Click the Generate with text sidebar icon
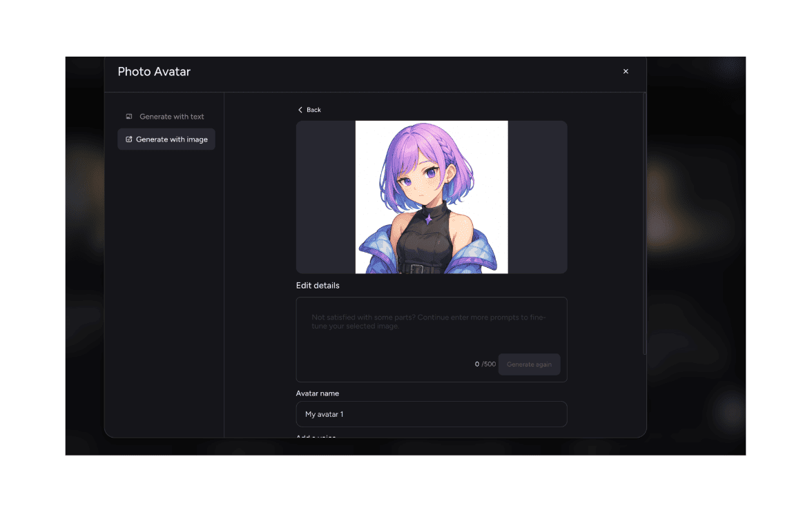 point(129,117)
